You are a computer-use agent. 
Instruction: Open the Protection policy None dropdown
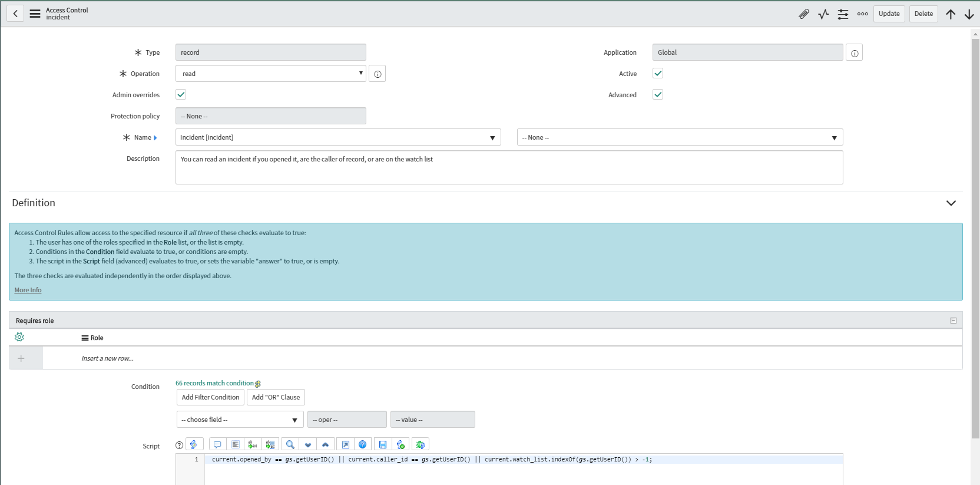(x=271, y=116)
